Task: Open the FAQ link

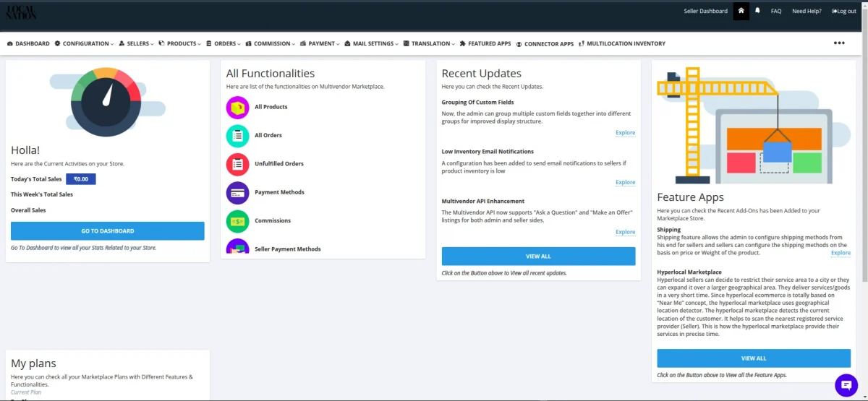Action: tap(776, 11)
